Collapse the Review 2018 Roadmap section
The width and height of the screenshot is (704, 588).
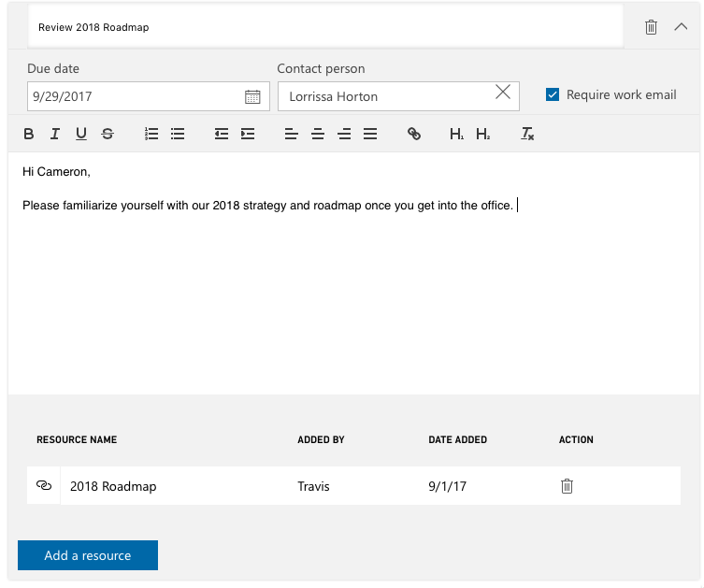click(681, 27)
